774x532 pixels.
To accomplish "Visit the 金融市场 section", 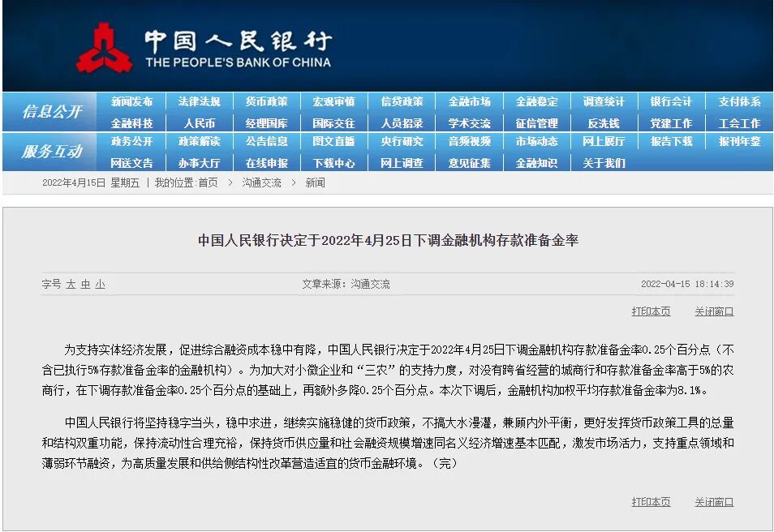I will (471, 102).
